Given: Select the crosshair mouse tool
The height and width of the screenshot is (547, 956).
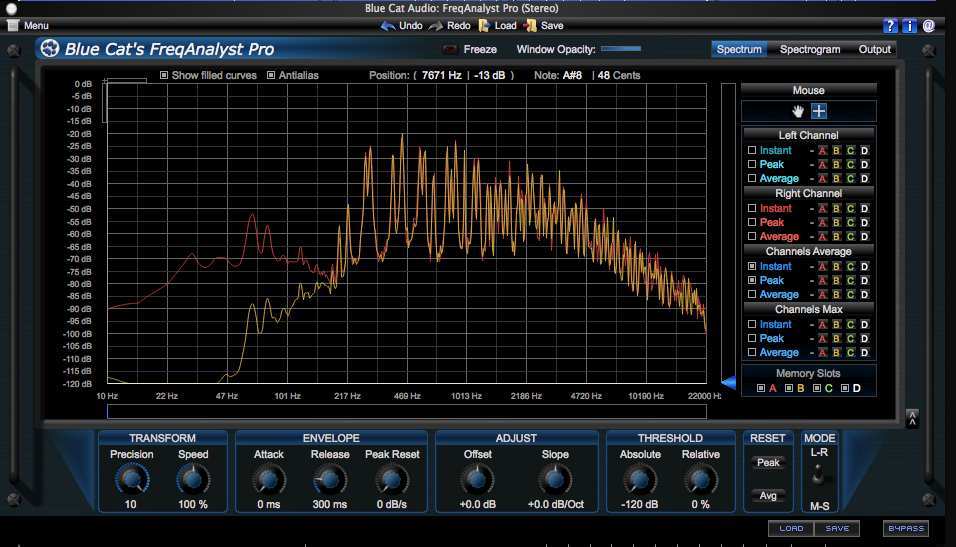Looking at the screenshot, I should point(819,111).
